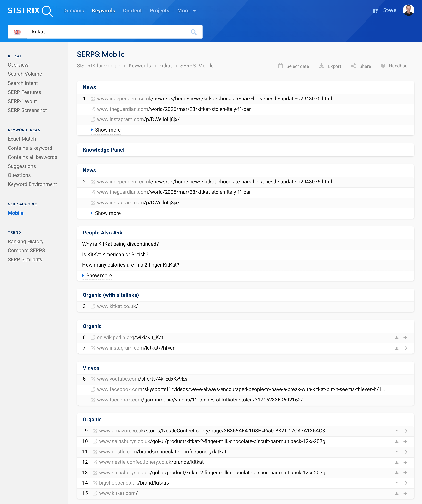Open the More dropdown menu
The width and height of the screenshot is (422, 504).
click(186, 11)
